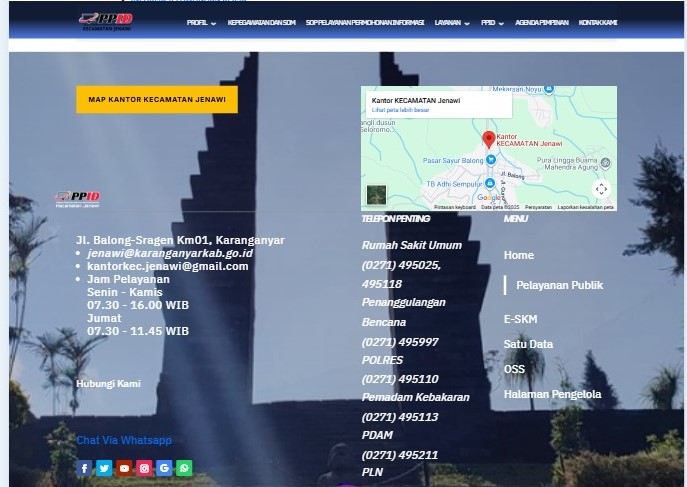This screenshot has width=687, height=487.
Task: Switch map to satellite view thumbnail
Action: click(376, 195)
